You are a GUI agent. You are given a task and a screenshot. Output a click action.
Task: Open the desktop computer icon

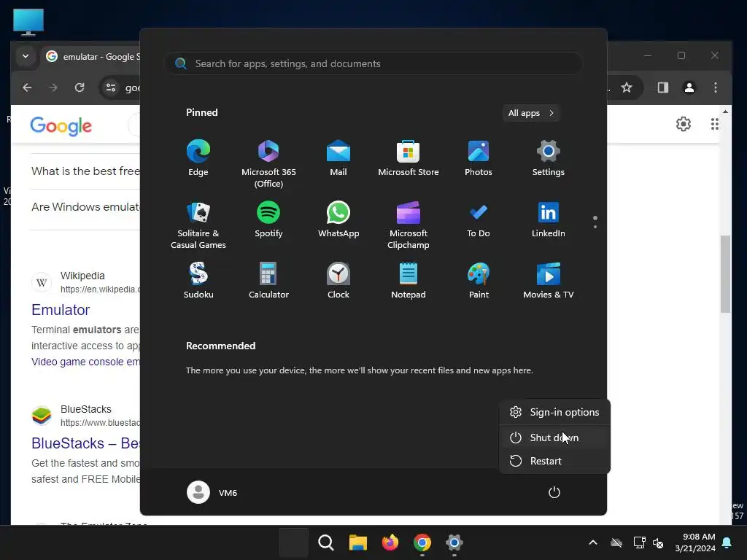click(28, 22)
